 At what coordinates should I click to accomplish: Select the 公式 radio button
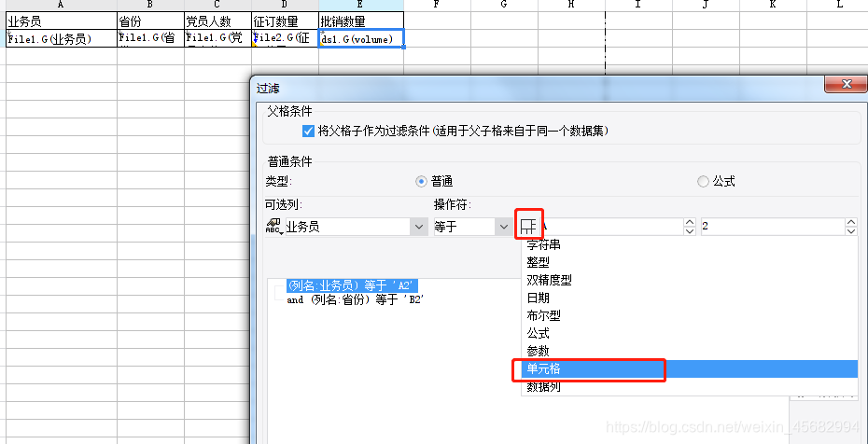[703, 181]
